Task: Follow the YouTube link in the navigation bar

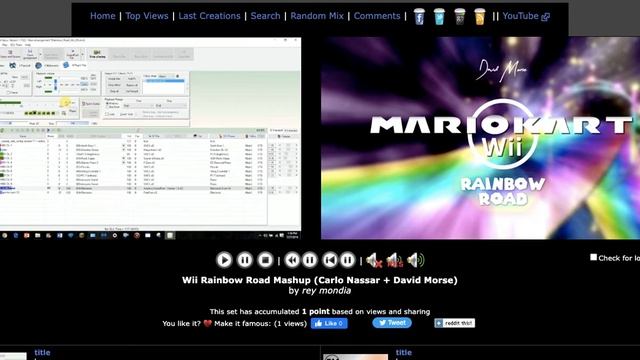Action: pos(520,16)
